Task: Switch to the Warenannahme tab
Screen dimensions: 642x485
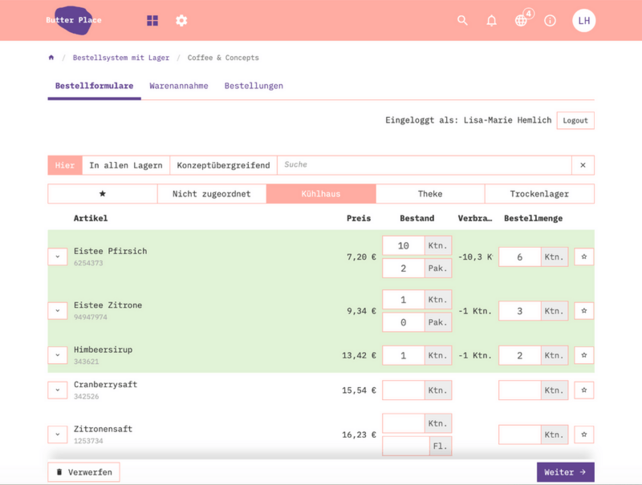Action: [x=179, y=86]
